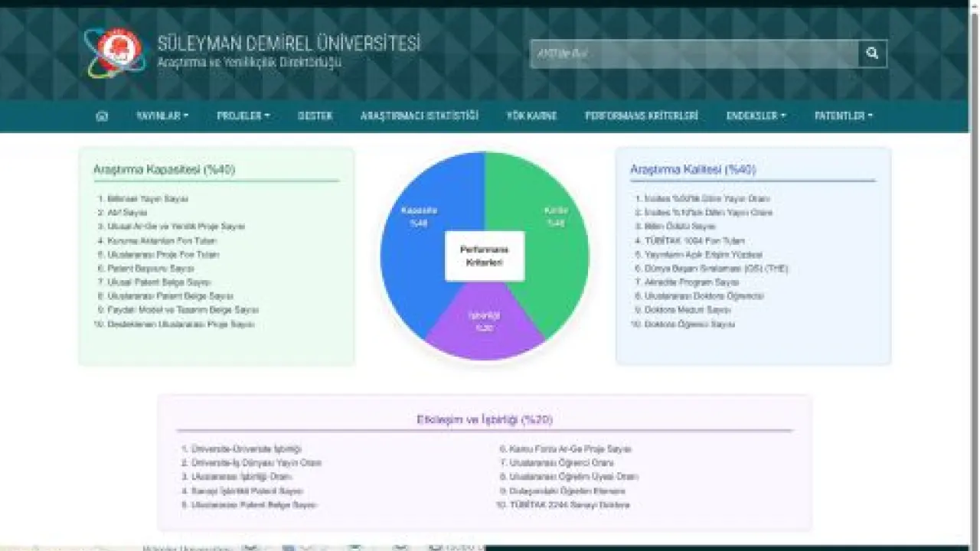Open the PROJELER dropdown menu

coord(243,116)
